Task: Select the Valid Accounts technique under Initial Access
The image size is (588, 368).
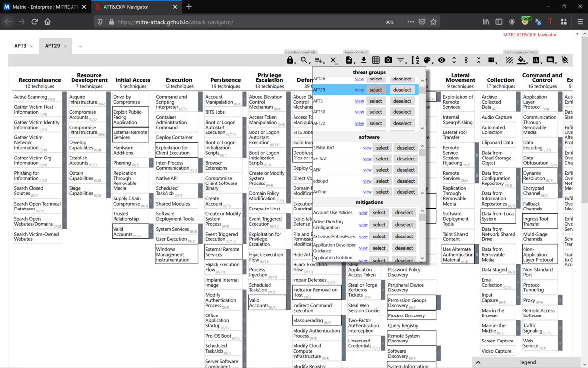Action: pyautogui.click(x=130, y=231)
